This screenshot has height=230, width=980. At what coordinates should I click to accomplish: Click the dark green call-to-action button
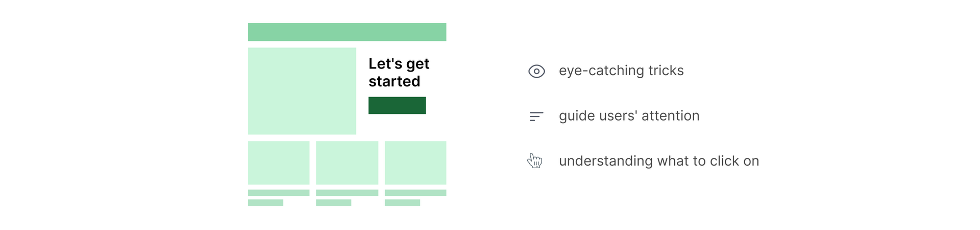[397, 105]
